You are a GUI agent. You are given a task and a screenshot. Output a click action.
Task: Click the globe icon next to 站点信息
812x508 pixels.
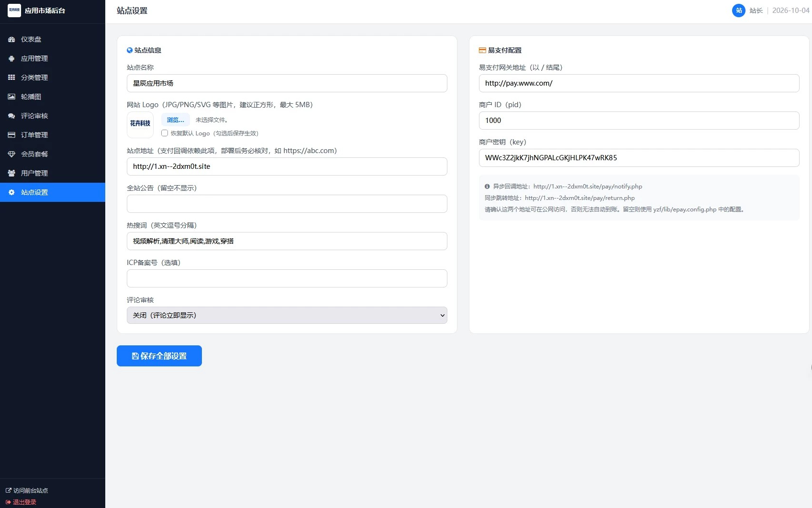coord(130,50)
